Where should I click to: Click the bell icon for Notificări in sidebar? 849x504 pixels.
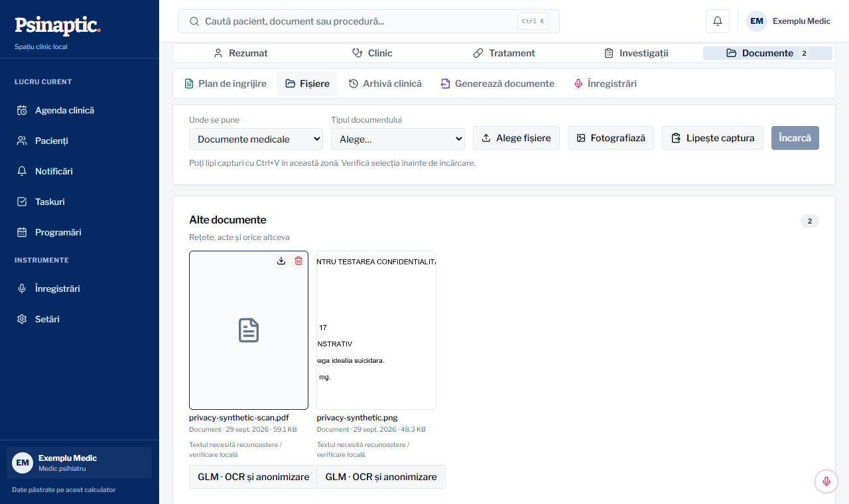(22, 172)
